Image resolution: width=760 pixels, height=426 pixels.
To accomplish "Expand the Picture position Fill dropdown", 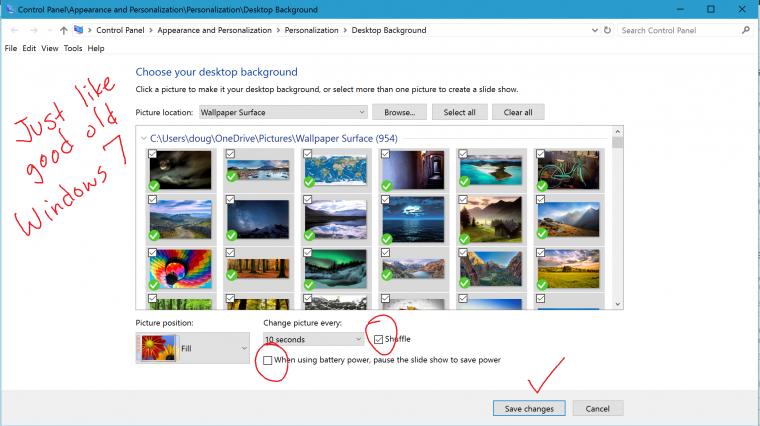I will pyautogui.click(x=245, y=349).
